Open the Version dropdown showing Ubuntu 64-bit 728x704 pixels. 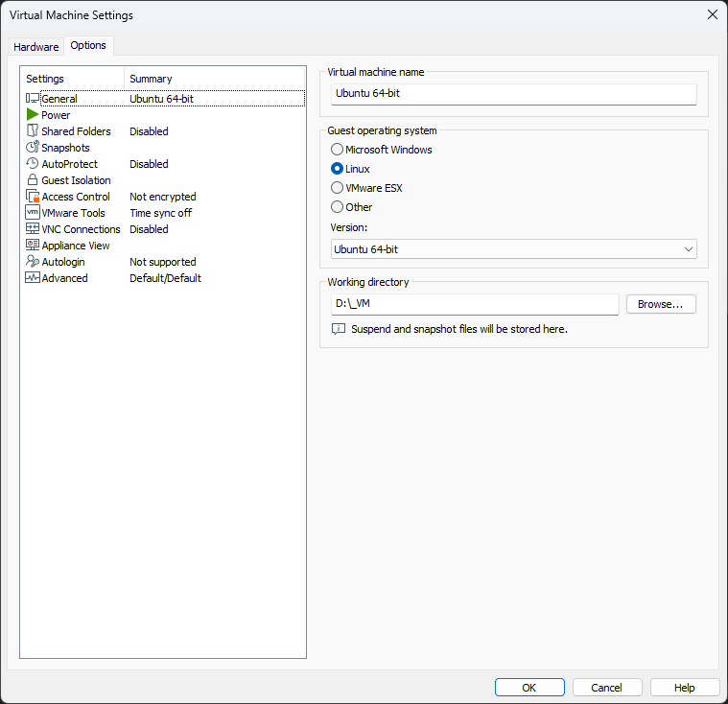click(x=513, y=249)
